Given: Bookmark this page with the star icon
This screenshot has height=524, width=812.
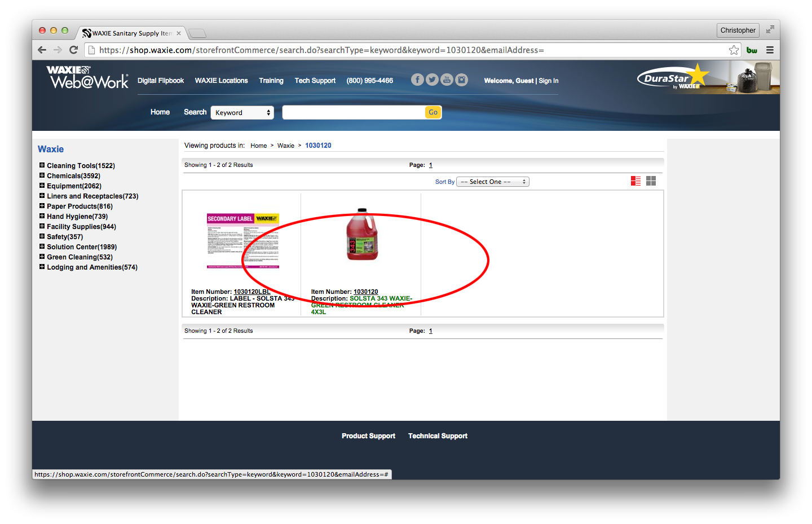Looking at the screenshot, I should 734,50.
